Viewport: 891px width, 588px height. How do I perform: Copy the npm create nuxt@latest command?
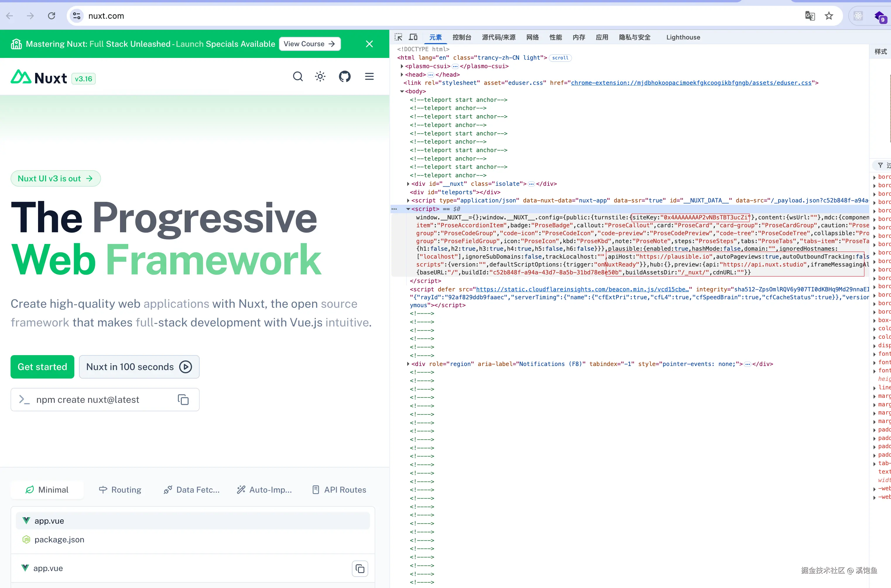183,399
